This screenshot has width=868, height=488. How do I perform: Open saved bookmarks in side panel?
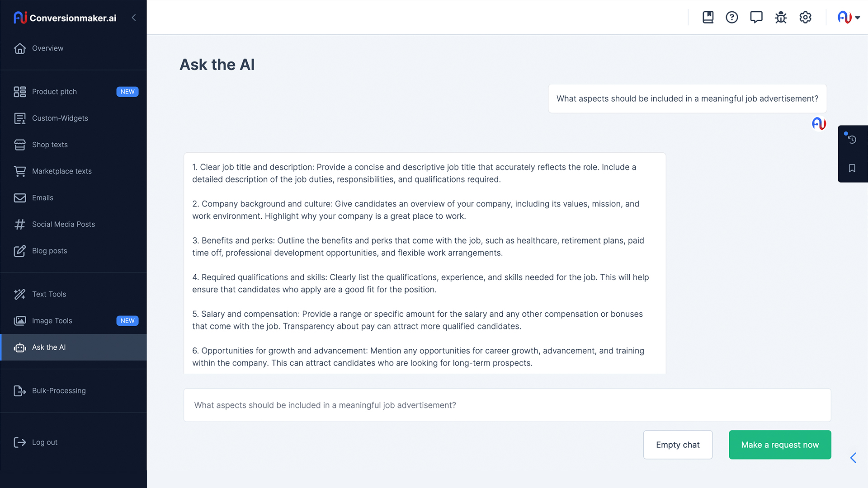852,169
